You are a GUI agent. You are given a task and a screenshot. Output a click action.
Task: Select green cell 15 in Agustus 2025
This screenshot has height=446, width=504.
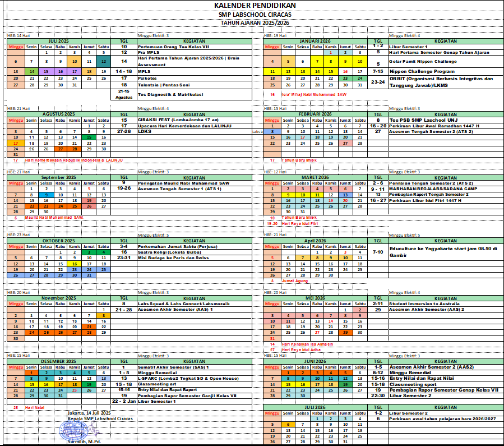89,137
